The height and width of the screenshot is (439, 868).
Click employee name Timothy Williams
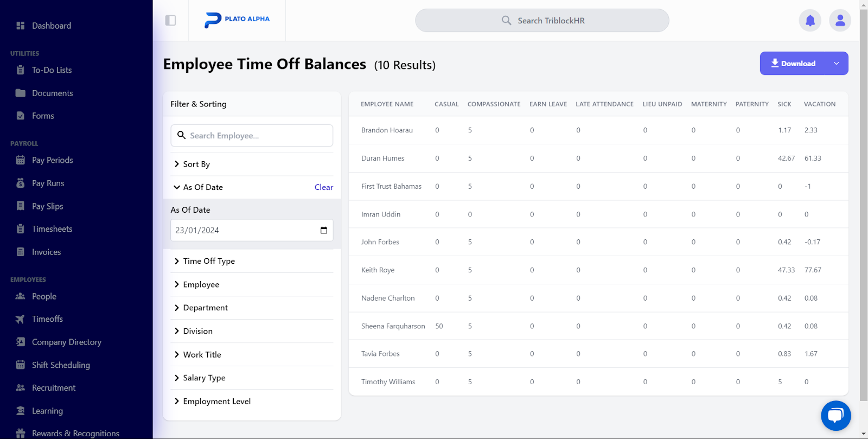point(388,382)
